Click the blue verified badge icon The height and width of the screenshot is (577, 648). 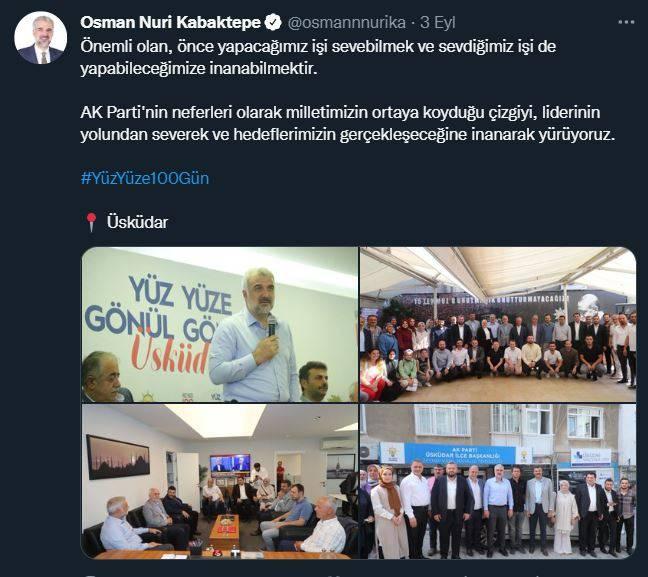(273, 22)
